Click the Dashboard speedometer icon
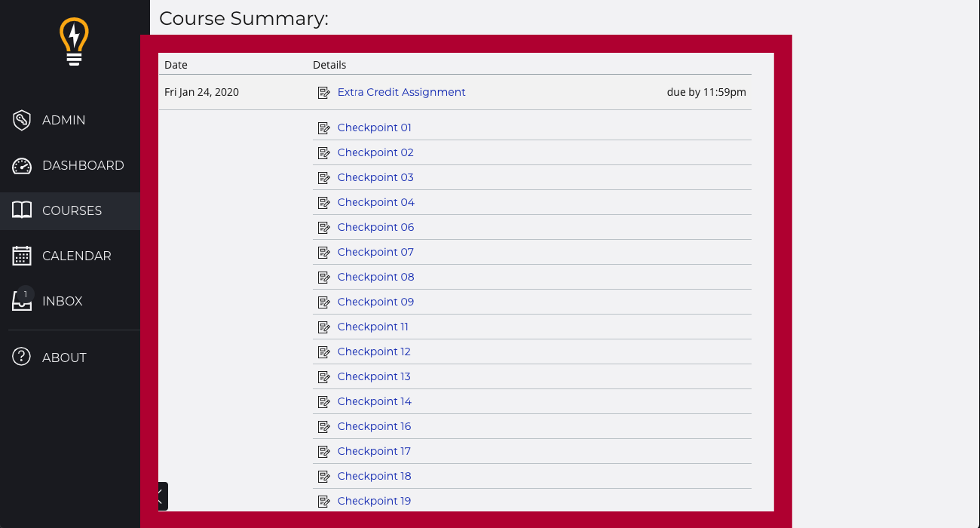 click(x=22, y=165)
